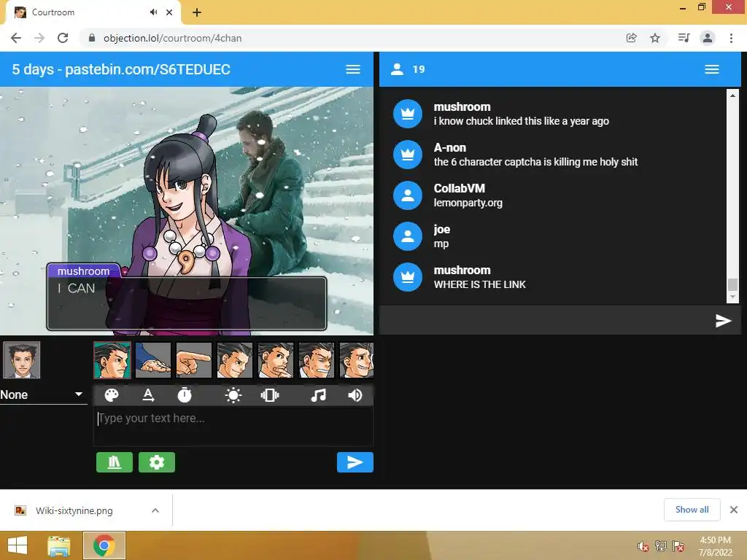Click the '6 character captcha' message text
Image resolution: width=747 pixels, height=560 pixels.
pos(535,162)
